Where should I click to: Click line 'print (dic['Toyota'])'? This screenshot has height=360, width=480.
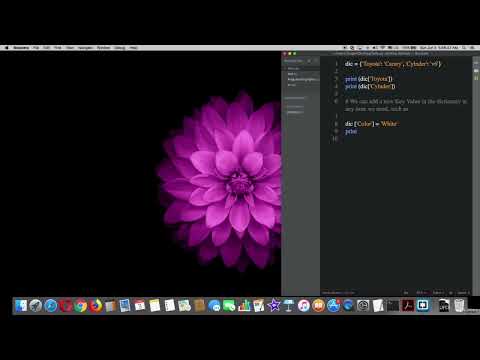click(x=369, y=79)
